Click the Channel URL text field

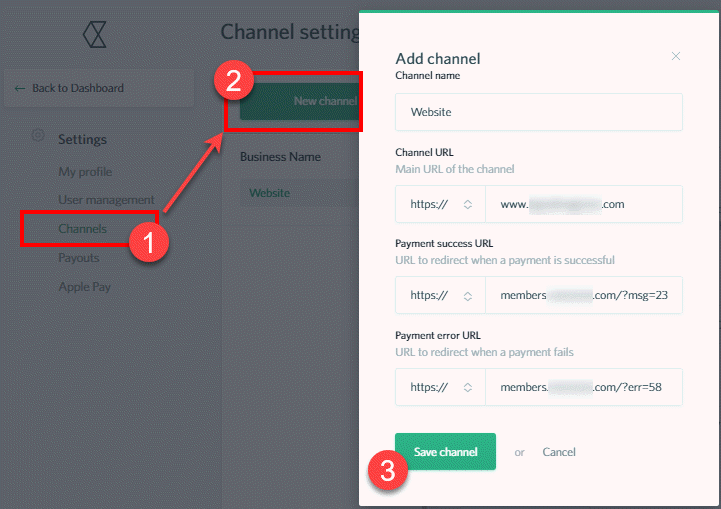click(x=583, y=204)
